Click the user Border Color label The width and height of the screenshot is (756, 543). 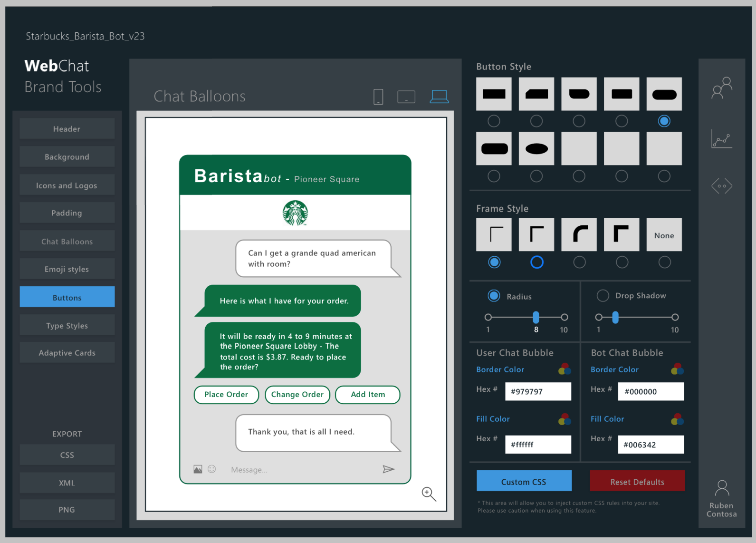[500, 369]
